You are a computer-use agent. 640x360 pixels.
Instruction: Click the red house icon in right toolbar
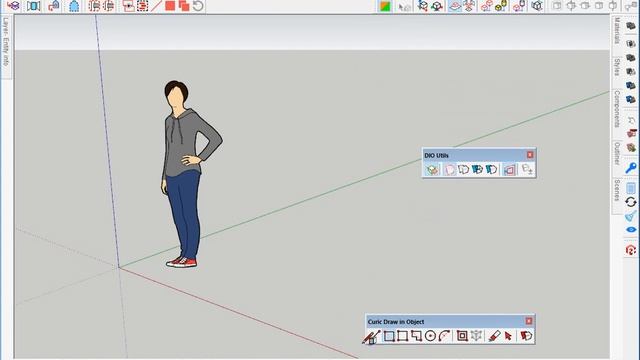coord(631,250)
